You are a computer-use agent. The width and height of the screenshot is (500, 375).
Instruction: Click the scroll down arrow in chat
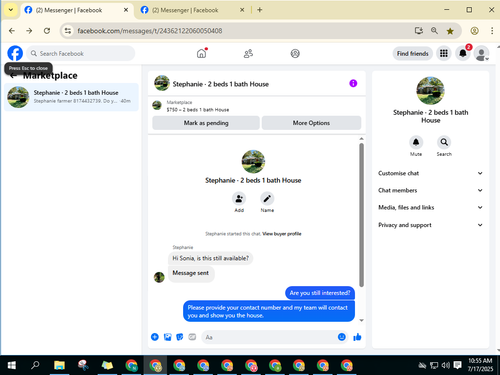pos(361,320)
